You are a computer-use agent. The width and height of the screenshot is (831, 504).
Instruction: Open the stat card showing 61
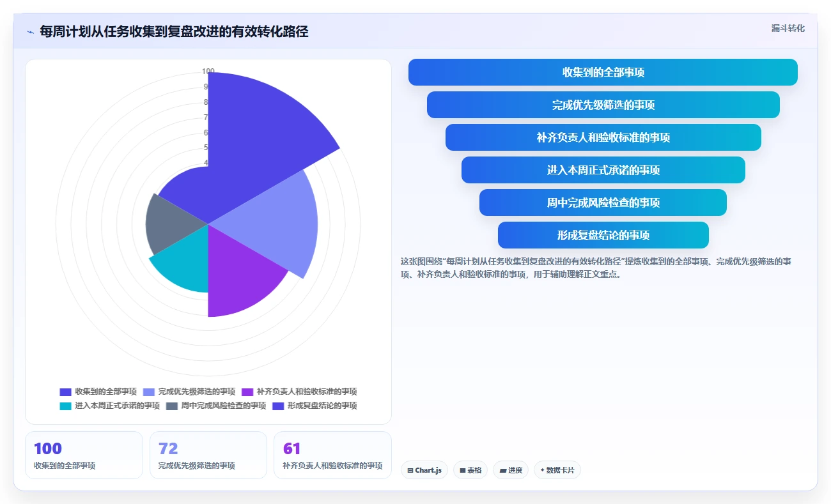tap(332, 455)
